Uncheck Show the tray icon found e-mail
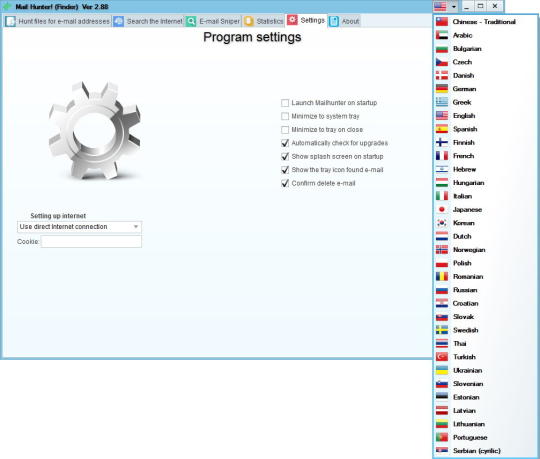Viewport: 540px width, 459px height. click(x=285, y=170)
